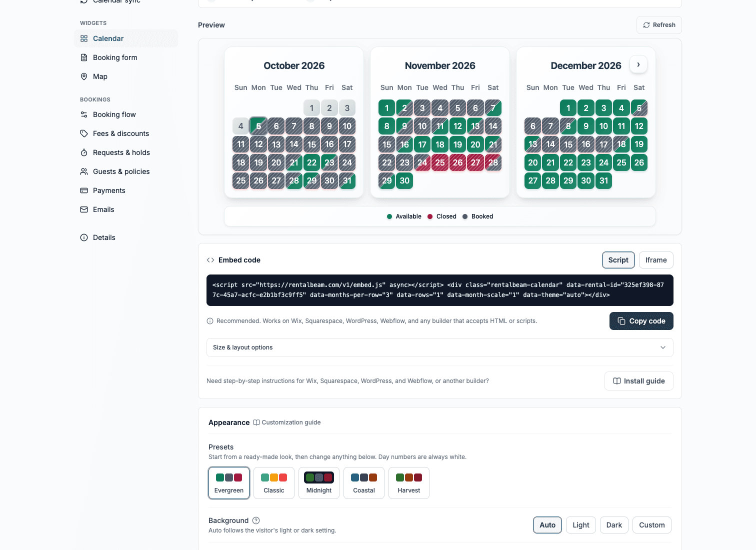The width and height of the screenshot is (756, 550).
Task: Click the embed script code block
Action: click(x=440, y=290)
